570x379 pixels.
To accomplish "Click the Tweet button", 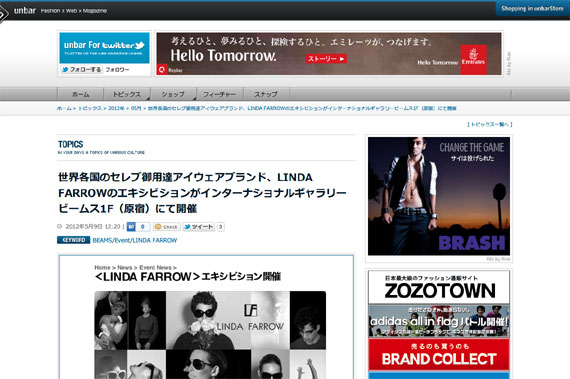I will click(198, 227).
